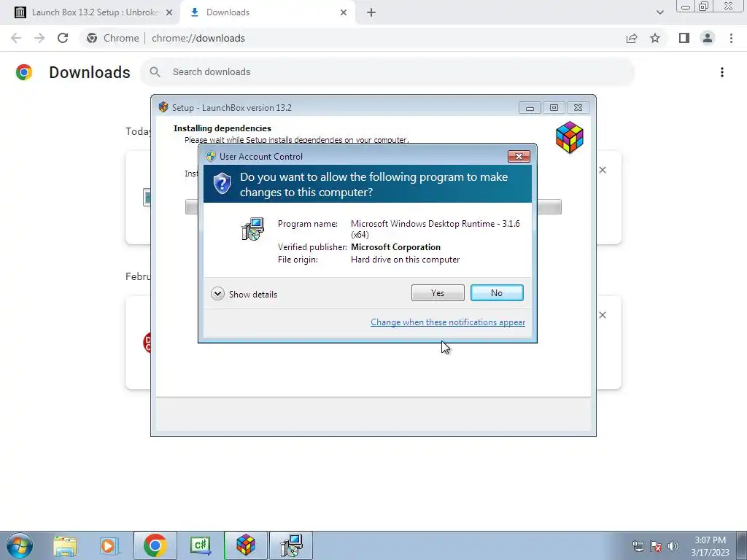This screenshot has height=560, width=747.
Task: Click installer package taskbar icon
Action: [x=291, y=545]
